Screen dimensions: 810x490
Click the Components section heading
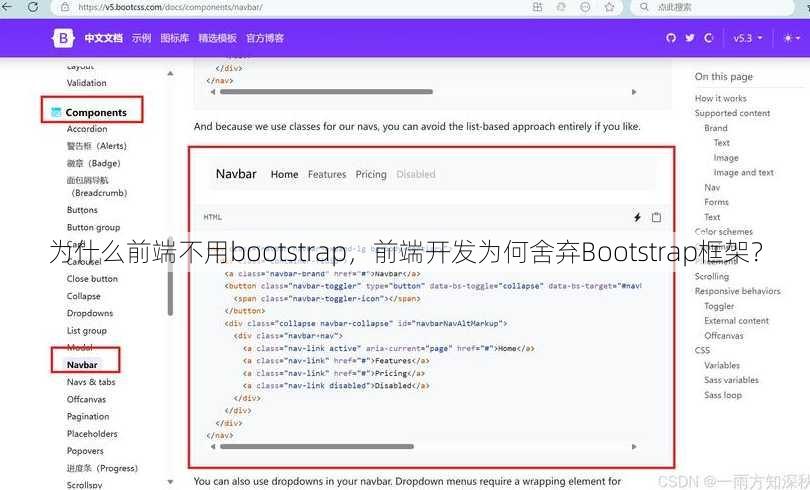[96, 113]
